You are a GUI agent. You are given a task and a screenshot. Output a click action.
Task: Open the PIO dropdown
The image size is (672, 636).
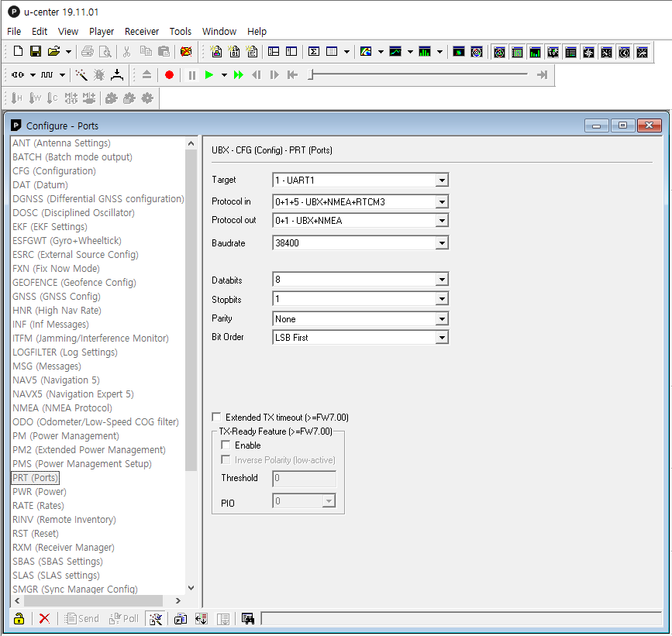click(329, 500)
